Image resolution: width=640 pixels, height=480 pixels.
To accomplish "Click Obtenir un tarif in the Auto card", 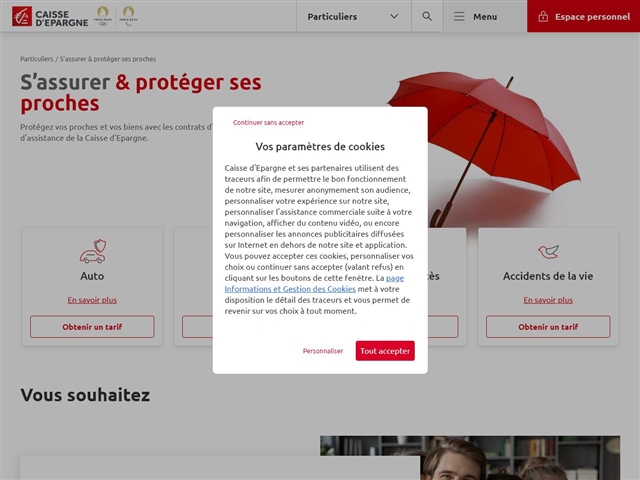I will click(92, 327).
